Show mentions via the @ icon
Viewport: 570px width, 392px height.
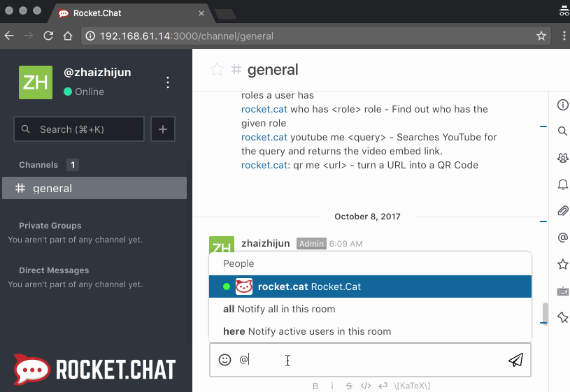pos(563,238)
